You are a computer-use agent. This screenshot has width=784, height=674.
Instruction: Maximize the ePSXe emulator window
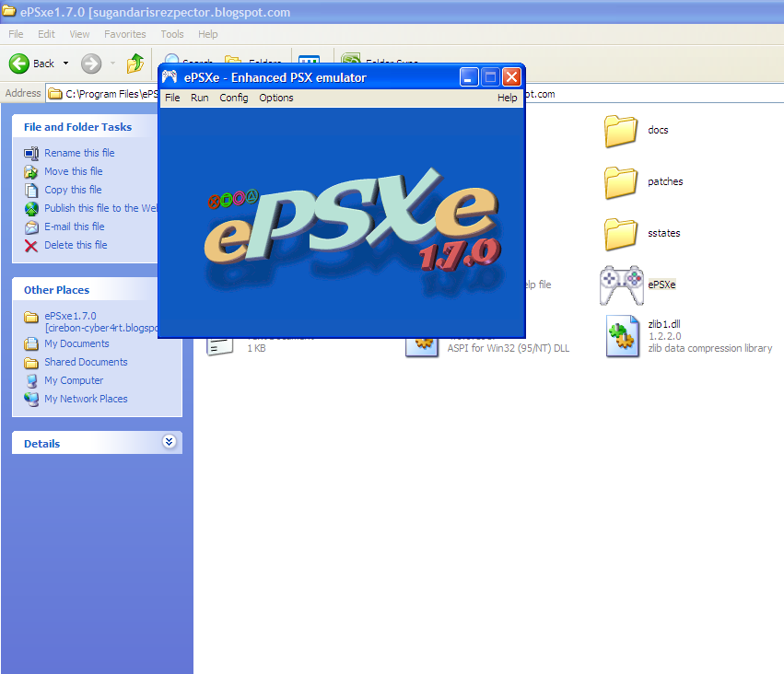point(490,77)
